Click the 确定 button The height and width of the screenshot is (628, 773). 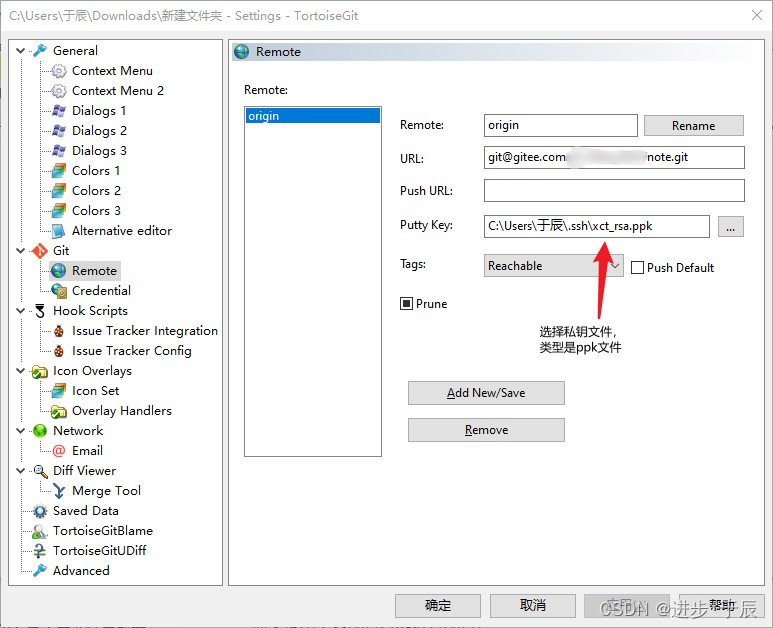coord(438,605)
